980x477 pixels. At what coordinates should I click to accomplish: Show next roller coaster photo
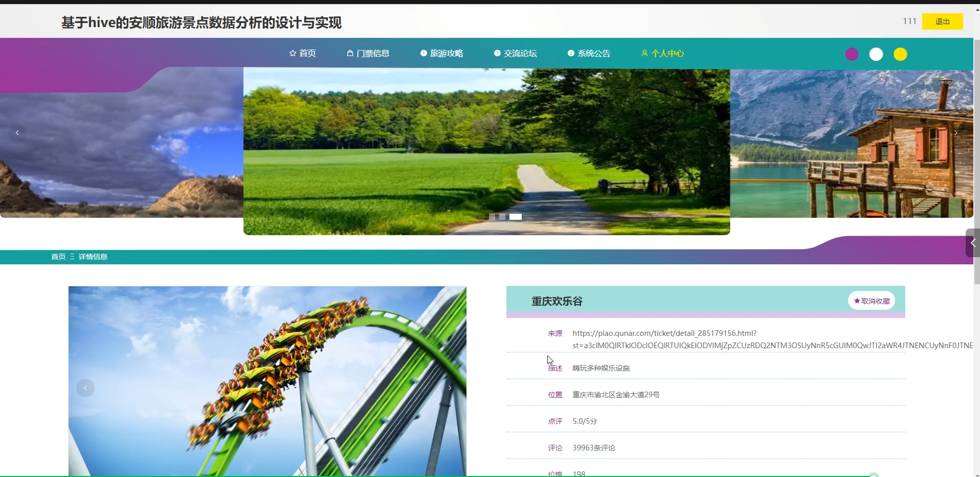(x=450, y=388)
